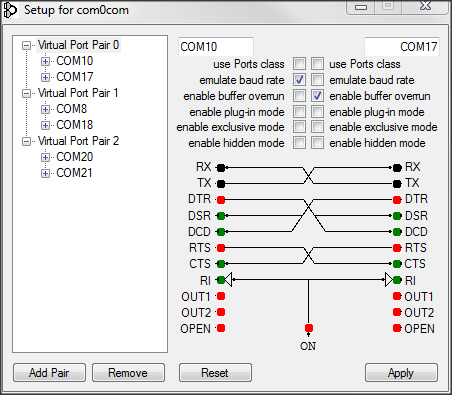
Task: Select Virtual Port Pair 1 in tree
Action: click(78, 93)
